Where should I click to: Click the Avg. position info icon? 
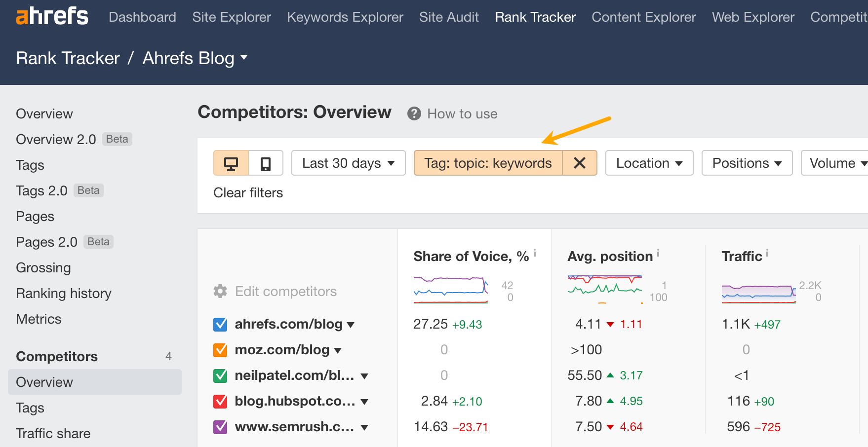658,253
